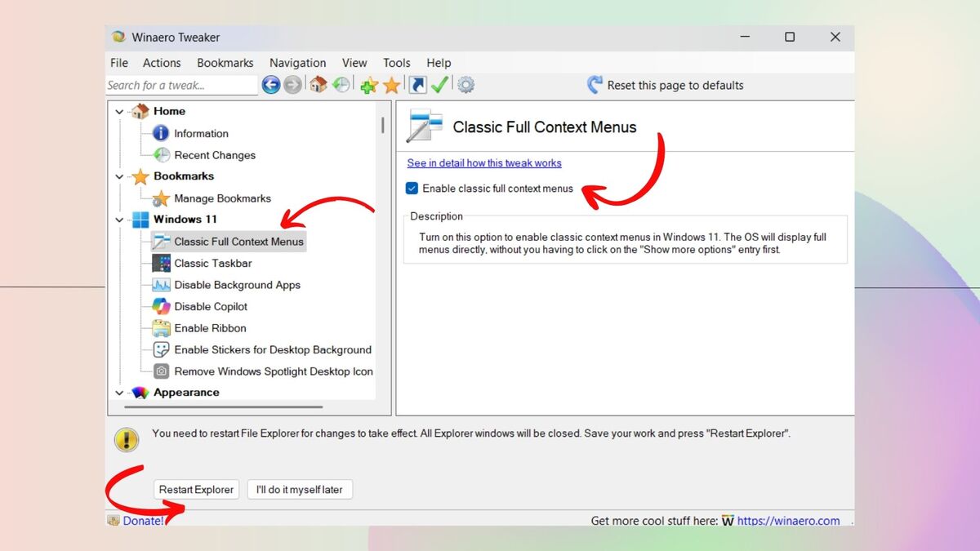Open the Help menu

coord(439,63)
